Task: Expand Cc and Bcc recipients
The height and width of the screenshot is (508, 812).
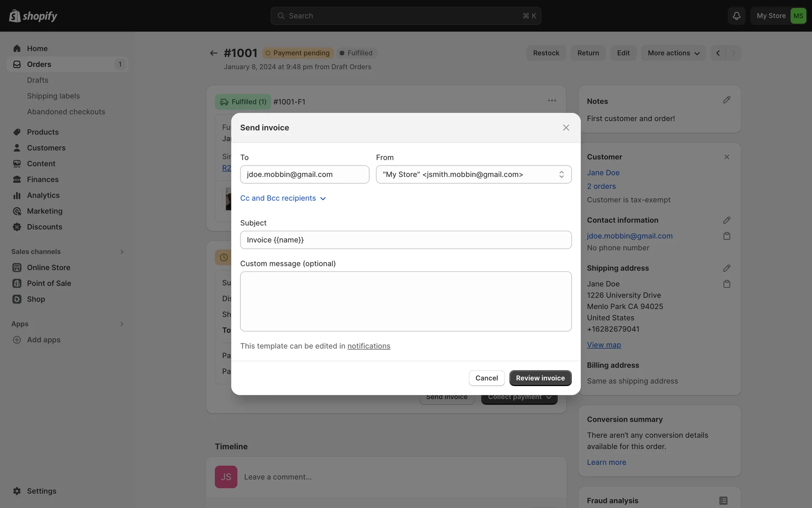Action: 283,198
